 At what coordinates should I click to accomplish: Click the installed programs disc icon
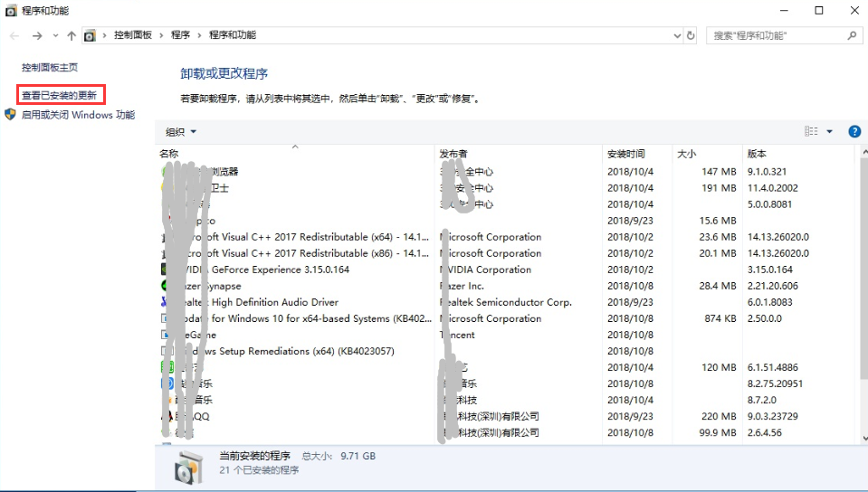coord(189,467)
